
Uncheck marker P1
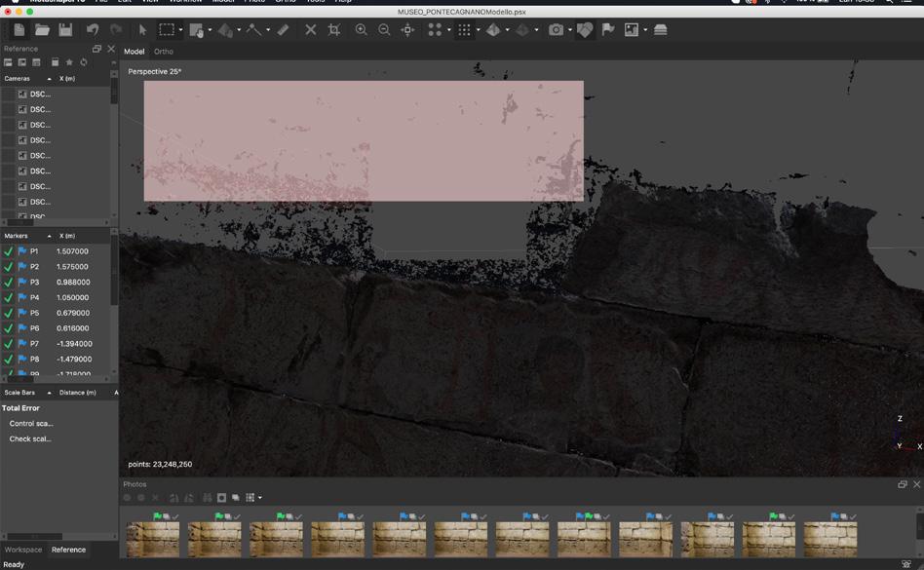click(x=8, y=251)
